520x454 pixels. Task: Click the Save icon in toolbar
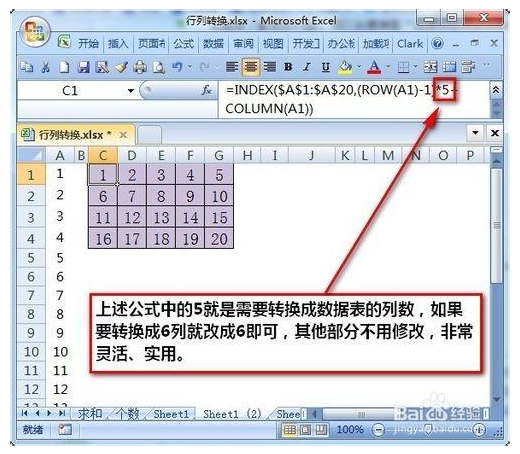83,67
